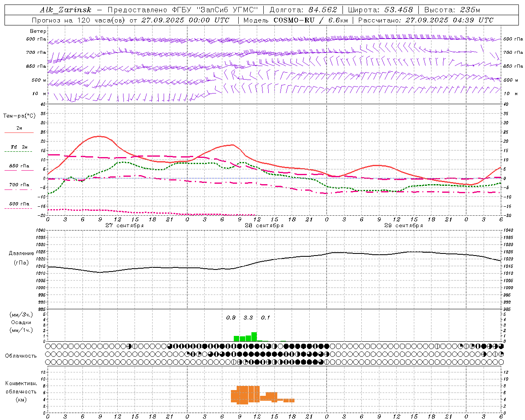Click the "Высота: 235м" header text

point(452,10)
